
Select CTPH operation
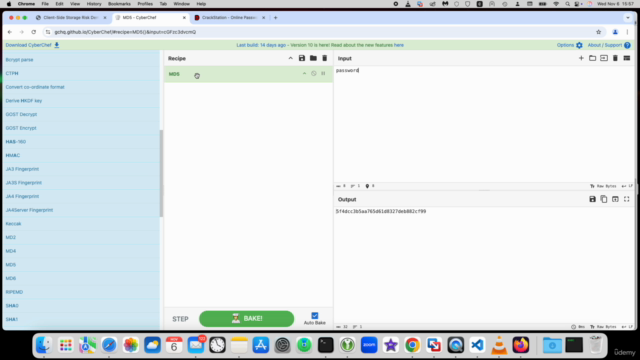[x=81, y=73]
